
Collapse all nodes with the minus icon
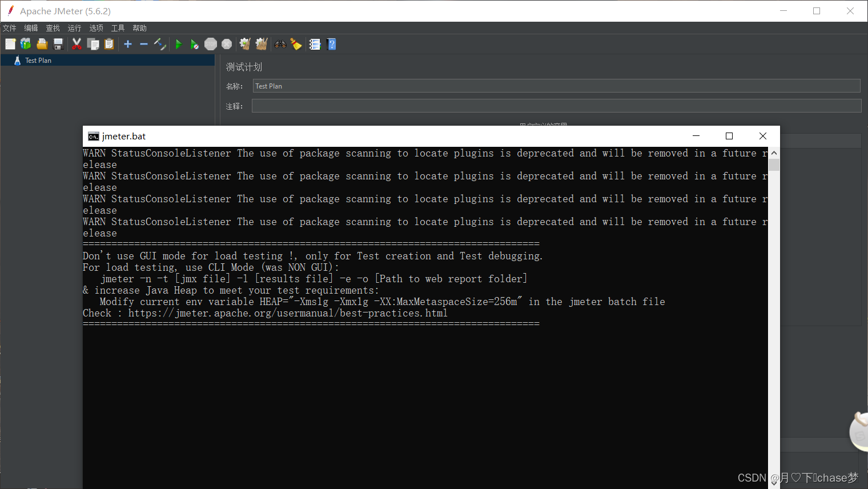click(144, 44)
